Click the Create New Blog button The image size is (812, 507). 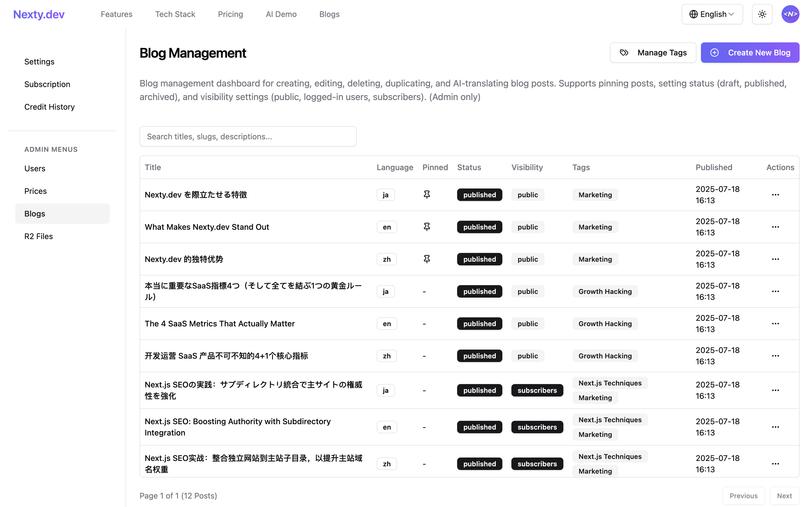[750, 53]
